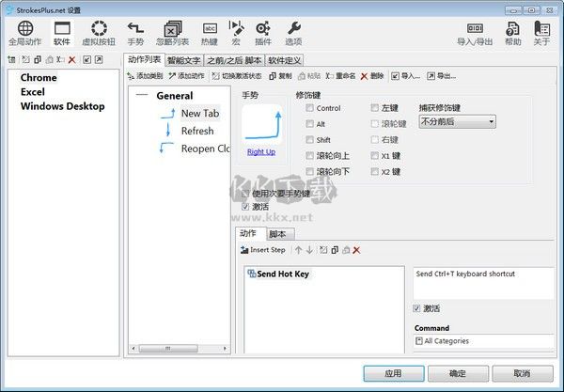Check the 滚轮向上 scroll up checkbox
This screenshot has height=392, width=564.
pos(309,155)
